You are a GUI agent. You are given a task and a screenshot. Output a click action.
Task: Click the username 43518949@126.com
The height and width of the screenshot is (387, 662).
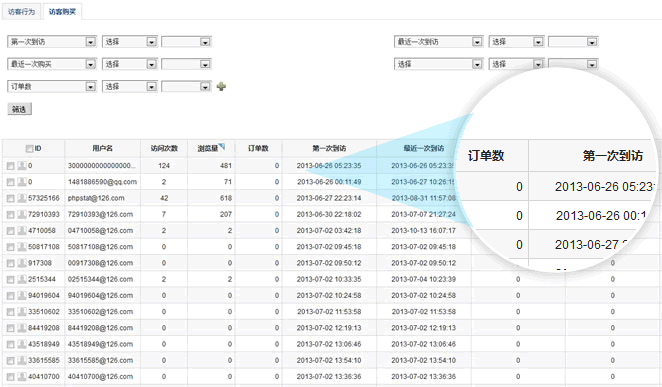click(x=100, y=344)
